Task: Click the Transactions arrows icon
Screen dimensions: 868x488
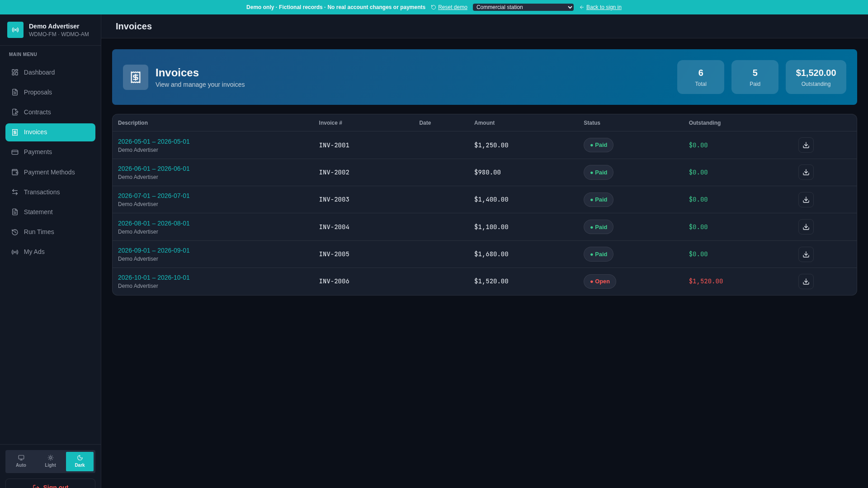Action: coord(15,192)
